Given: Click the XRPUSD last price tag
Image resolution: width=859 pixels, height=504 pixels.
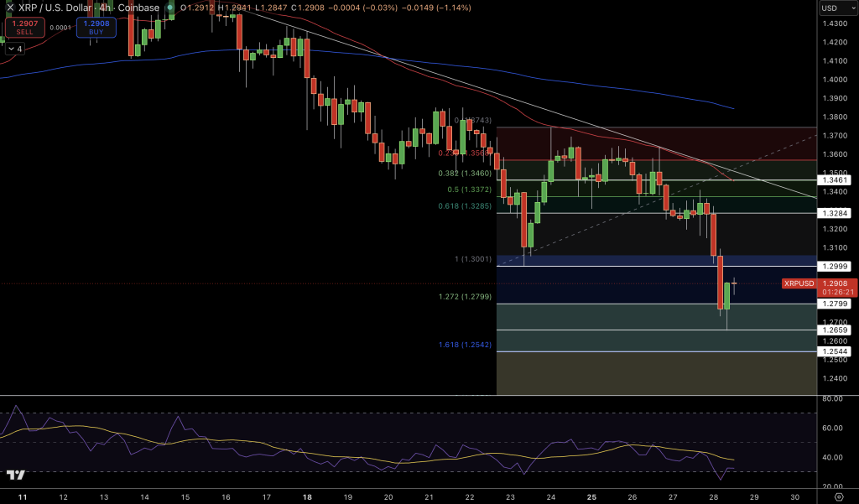Looking at the screenshot, I should (799, 283).
